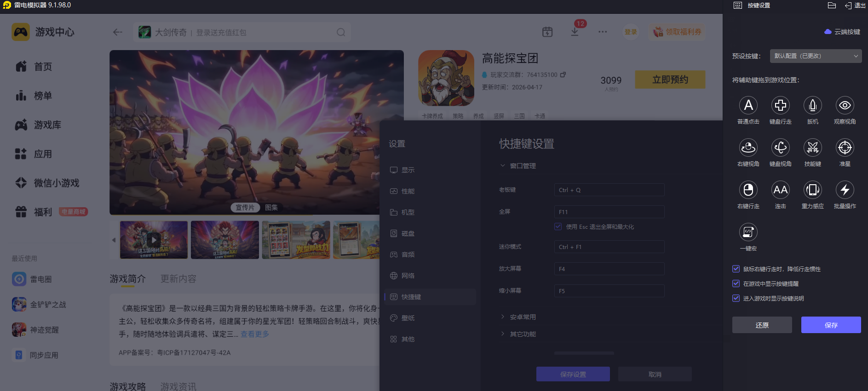Image resolution: width=868 pixels, height=391 pixels.
Task: Open the three-dot more menu
Action: [603, 32]
